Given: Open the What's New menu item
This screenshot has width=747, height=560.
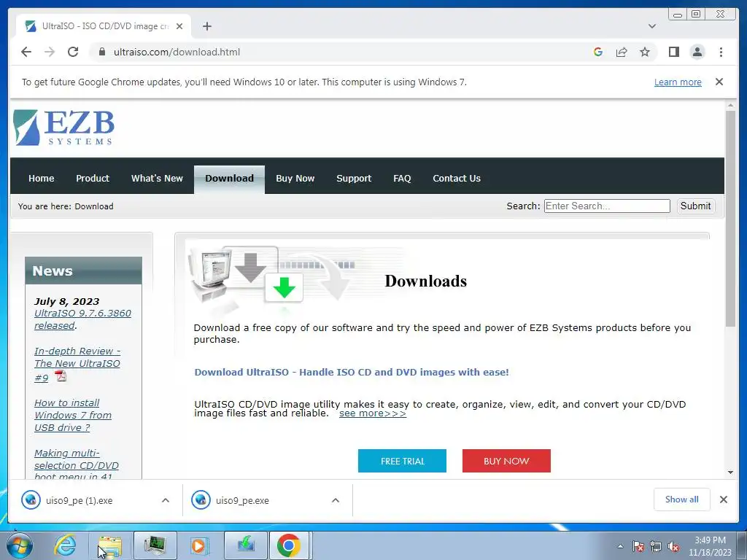Looking at the screenshot, I should coord(158,178).
